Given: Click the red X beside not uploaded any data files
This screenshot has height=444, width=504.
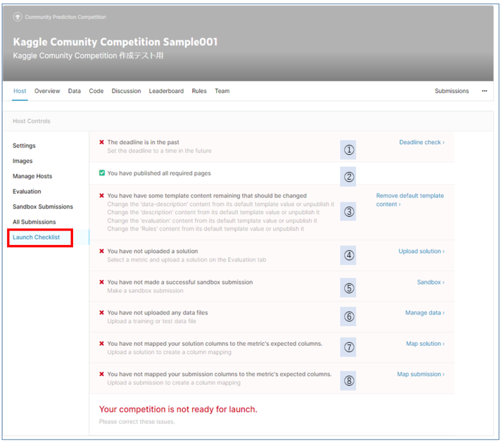Looking at the screenshot, I should [101, 312].
